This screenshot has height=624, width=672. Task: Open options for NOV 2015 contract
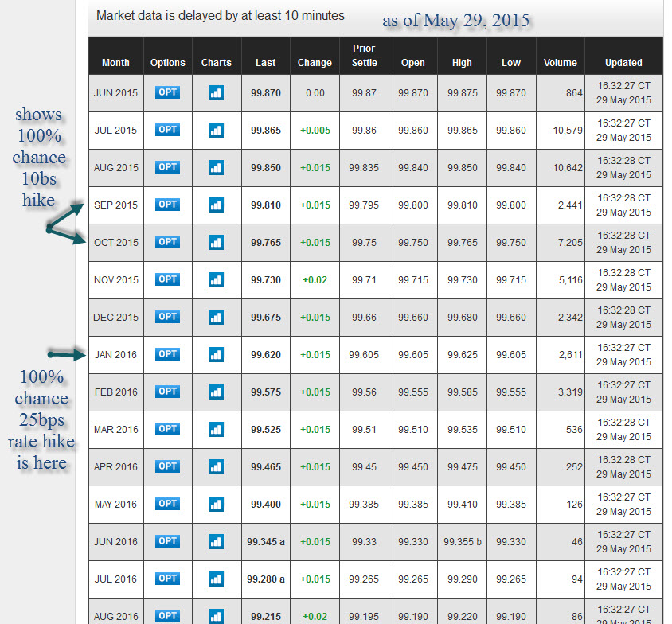[x=168, y=279]
